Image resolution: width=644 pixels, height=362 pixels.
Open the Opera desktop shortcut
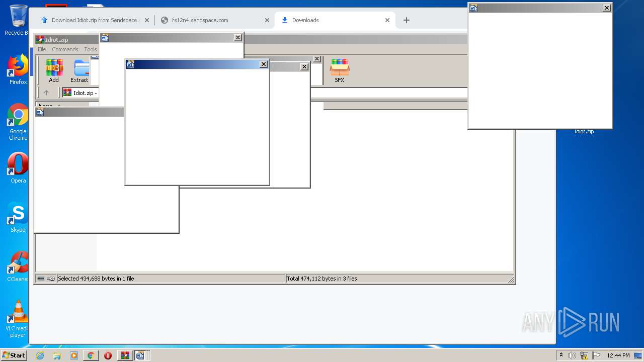coord(18,167)
